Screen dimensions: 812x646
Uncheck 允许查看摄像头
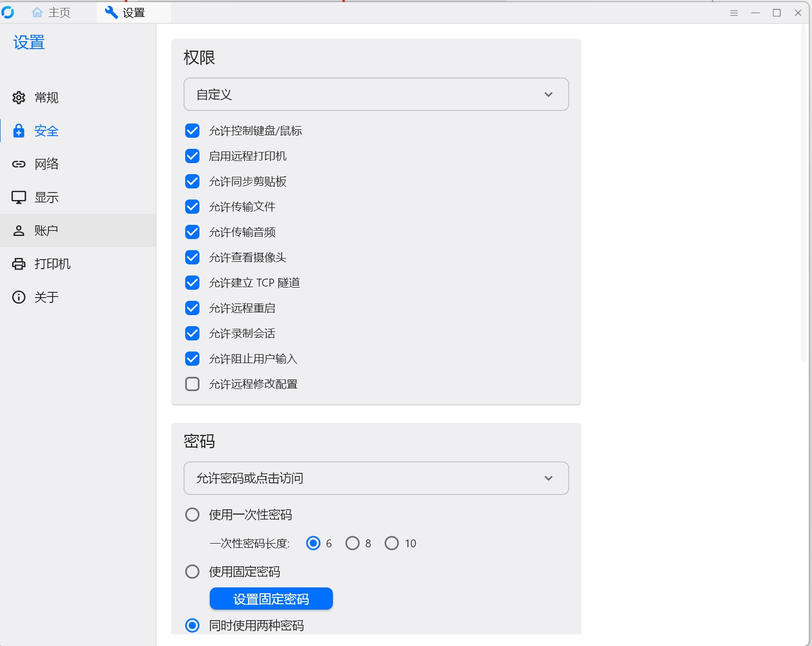(x=193, y=258)
